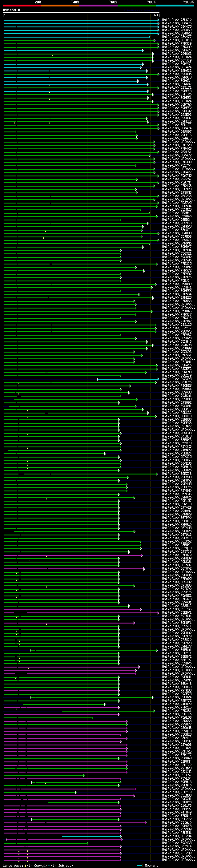The image size is (197, 868).
Task: Click the UniRef100_O80477 subject name
Action: tap(177, 37)
